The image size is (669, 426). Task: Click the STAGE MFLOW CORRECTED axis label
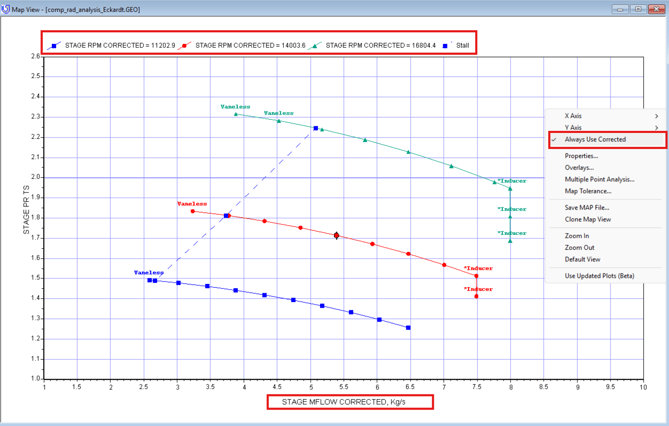tap(350, 402)
